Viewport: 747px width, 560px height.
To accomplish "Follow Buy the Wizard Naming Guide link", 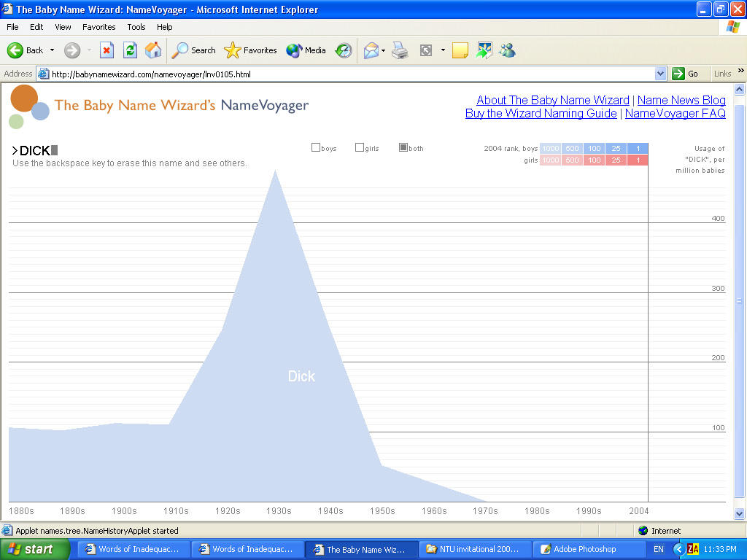I will point(541,113).
